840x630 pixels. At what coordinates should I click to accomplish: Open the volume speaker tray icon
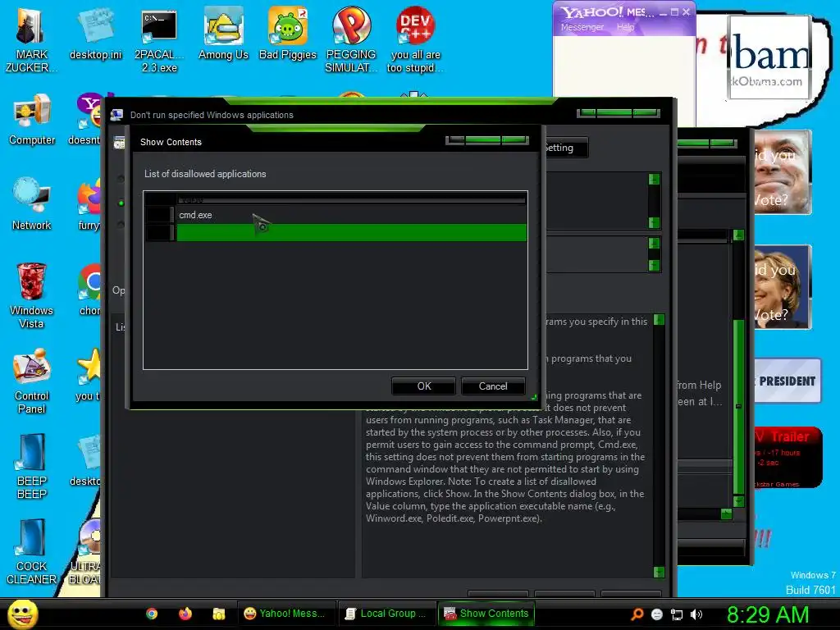[x=696, y=614]
